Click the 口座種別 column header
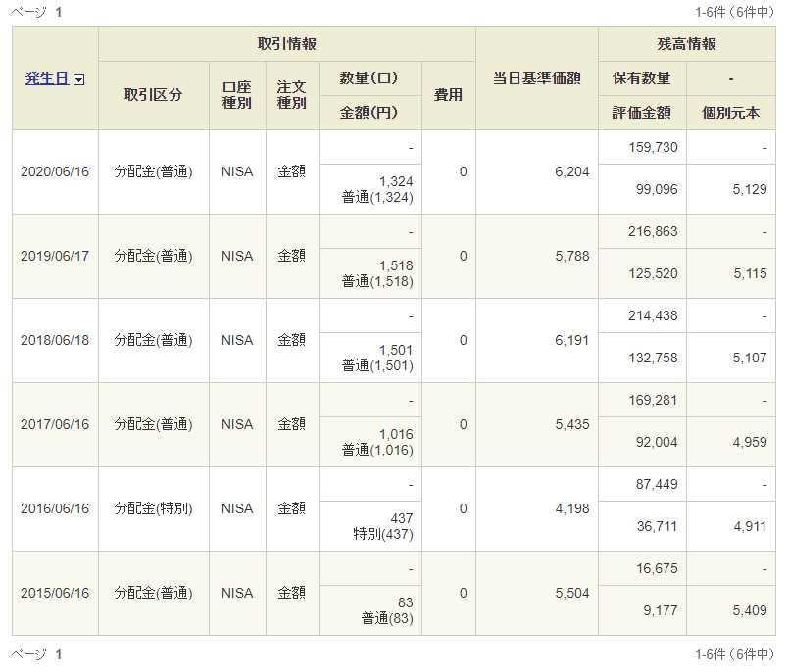 237,95
